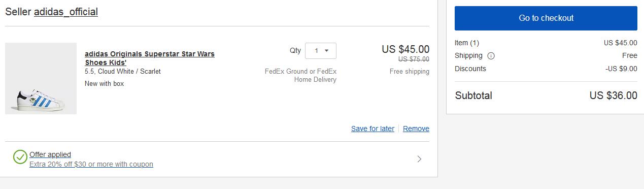Save the adidas shoes for later
The image size is (644, 189).
372,129
